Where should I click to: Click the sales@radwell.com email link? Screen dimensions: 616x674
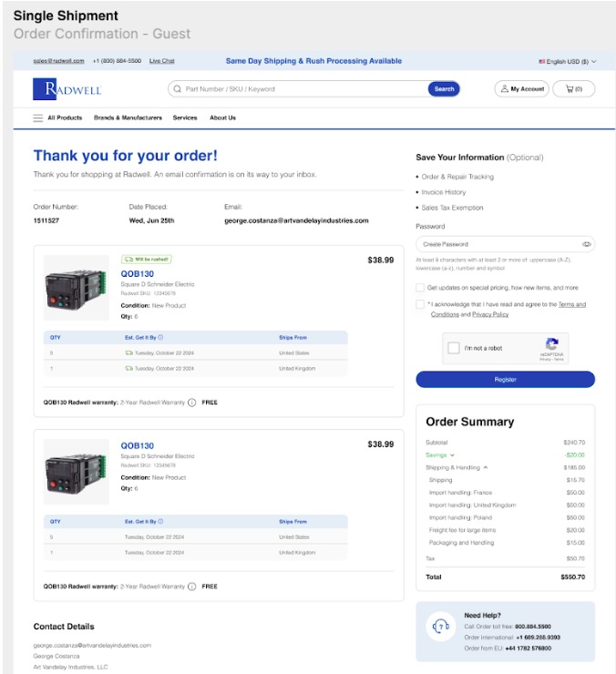click(58, 61)
